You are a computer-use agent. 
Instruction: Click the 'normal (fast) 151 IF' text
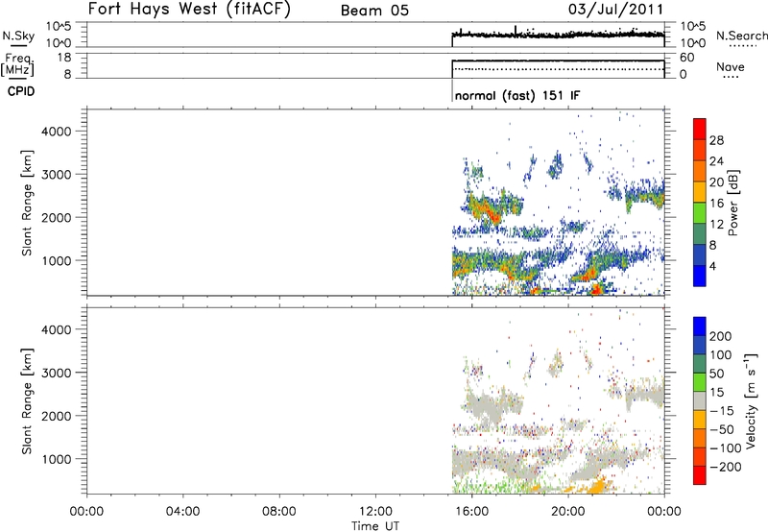click(517, 95)
